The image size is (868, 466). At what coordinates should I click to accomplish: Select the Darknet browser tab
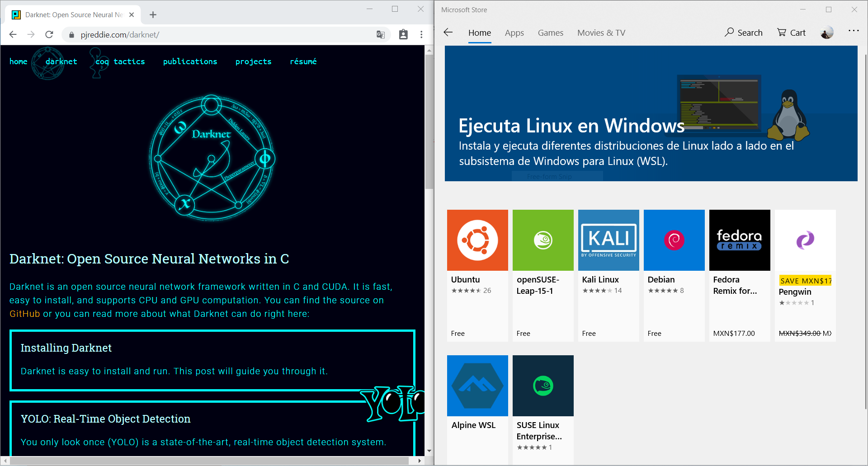point(73,15)
